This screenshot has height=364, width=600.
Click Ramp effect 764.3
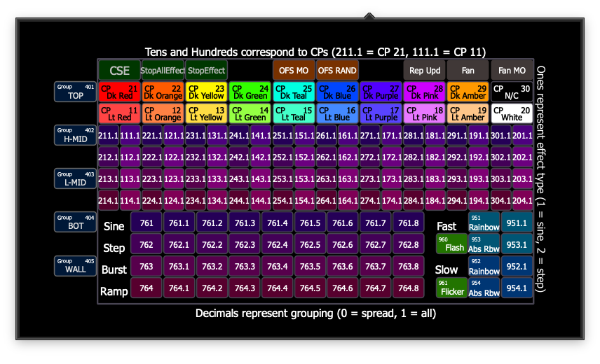[x=245, y=288]
